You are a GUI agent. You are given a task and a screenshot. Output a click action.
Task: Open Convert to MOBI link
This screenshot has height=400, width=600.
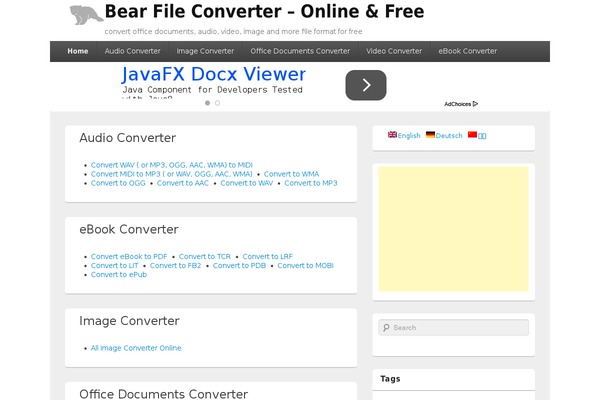305,265
